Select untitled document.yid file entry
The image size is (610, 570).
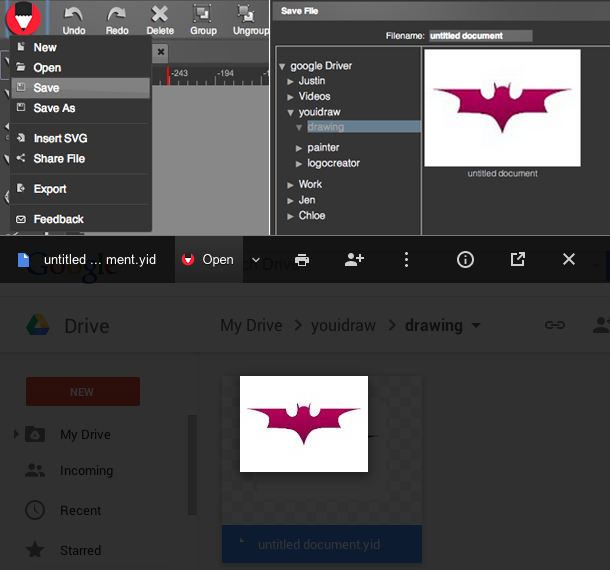pyautogui.click(x=322, y=544)
